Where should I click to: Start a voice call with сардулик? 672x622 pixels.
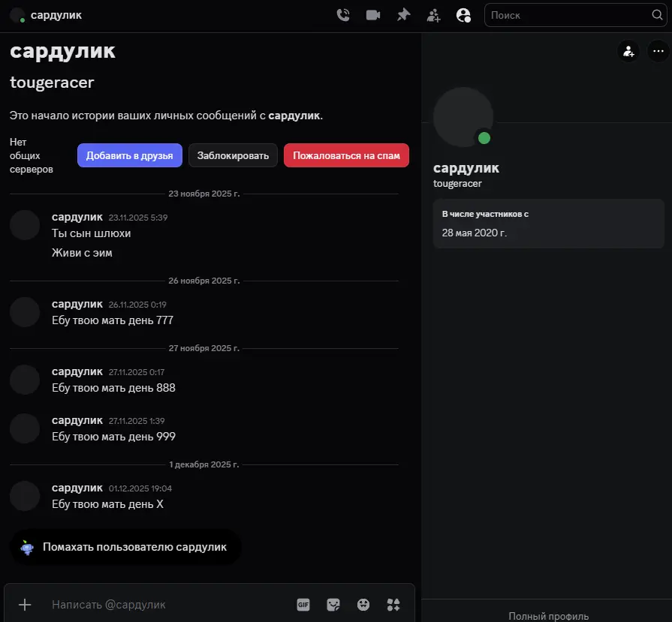pyautogui.click(x=343, y=15)
